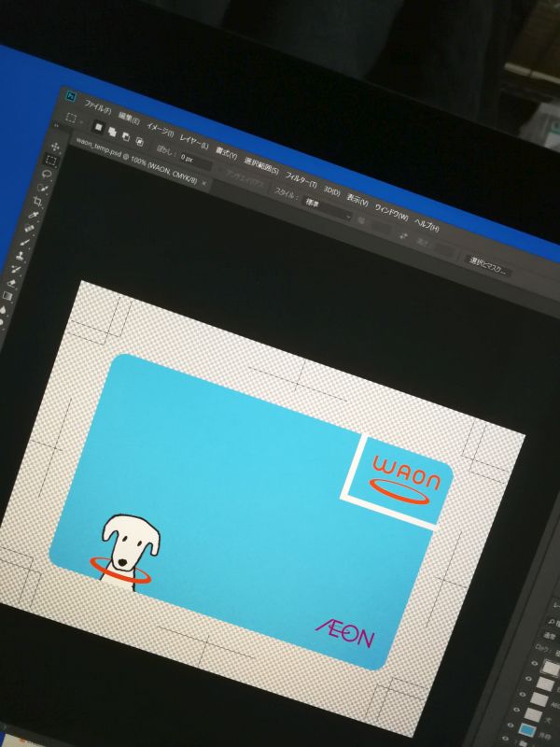
Task: Choose the New Selection mode icon
Action: coord(99,127)
